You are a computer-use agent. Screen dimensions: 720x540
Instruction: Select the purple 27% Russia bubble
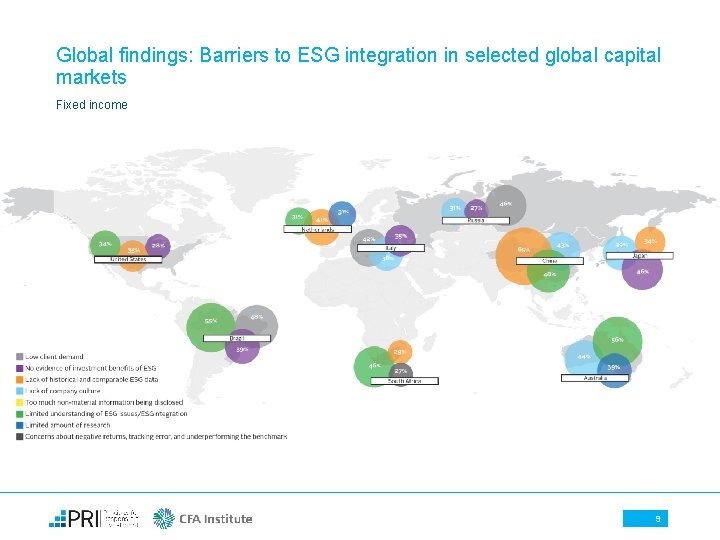tap(477, 210)
